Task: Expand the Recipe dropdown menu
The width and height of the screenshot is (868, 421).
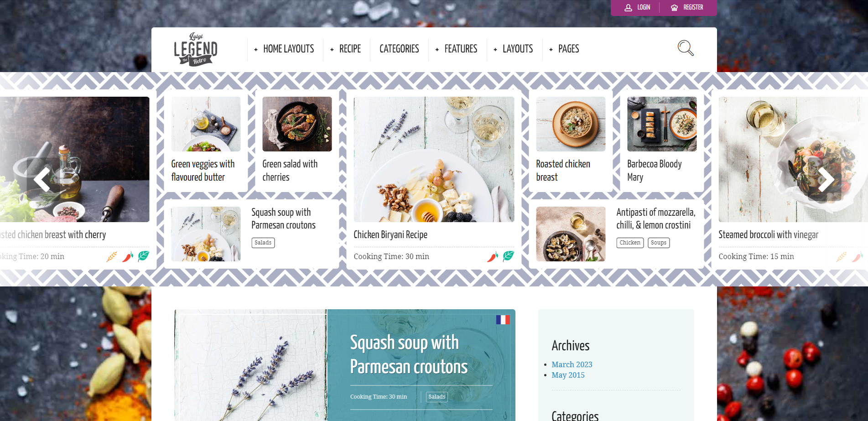Action: coord(346,49)
